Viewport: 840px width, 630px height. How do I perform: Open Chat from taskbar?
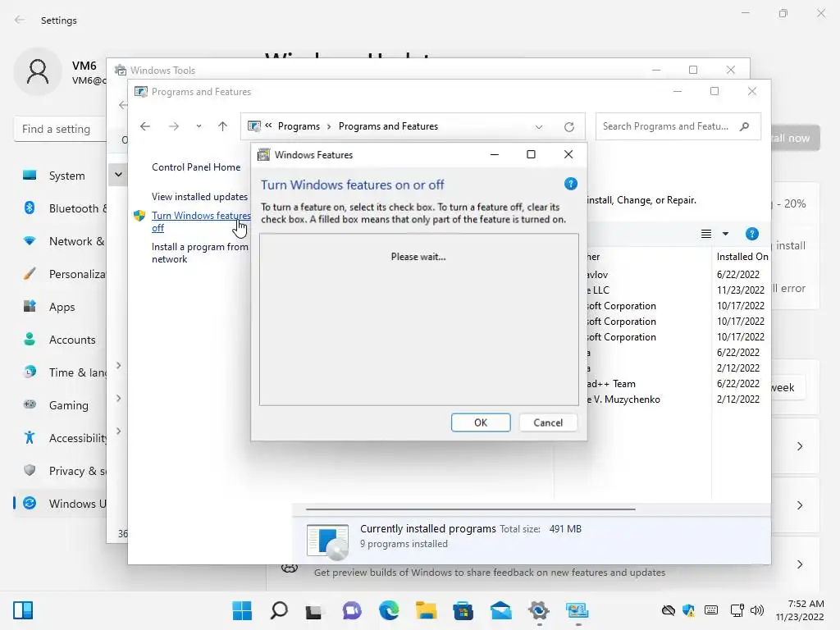click(352, 610)
